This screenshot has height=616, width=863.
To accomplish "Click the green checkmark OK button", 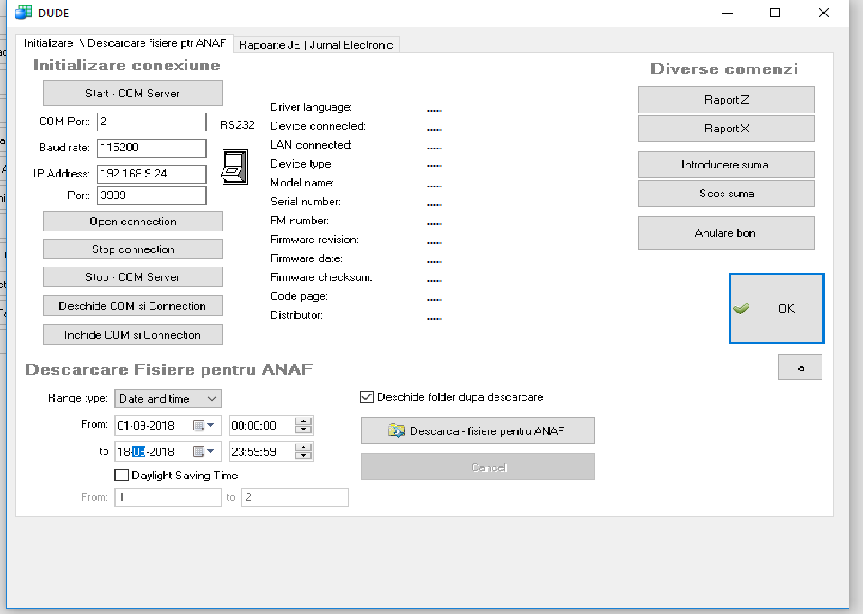I will click(776, 308).
